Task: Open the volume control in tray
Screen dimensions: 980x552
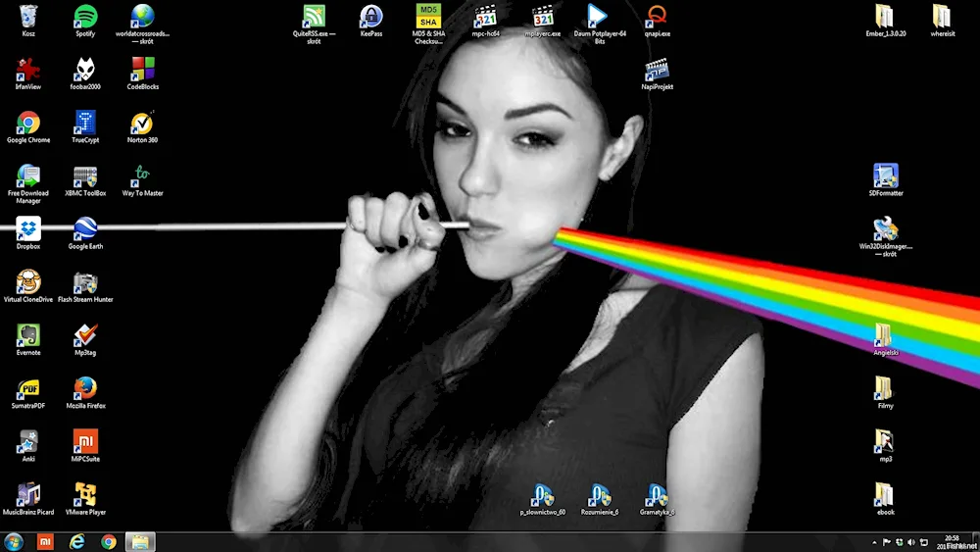Action: point(911,542)
